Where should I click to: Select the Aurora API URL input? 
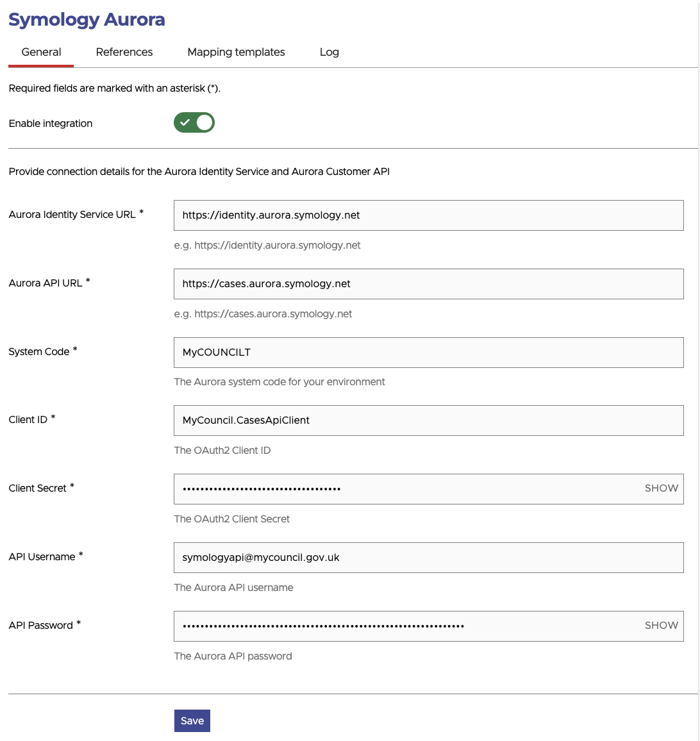click(x=428, y=283)
